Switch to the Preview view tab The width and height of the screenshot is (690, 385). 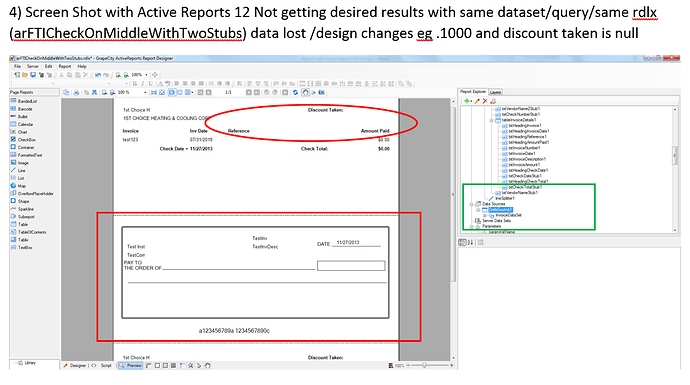(x=131, y=365)
